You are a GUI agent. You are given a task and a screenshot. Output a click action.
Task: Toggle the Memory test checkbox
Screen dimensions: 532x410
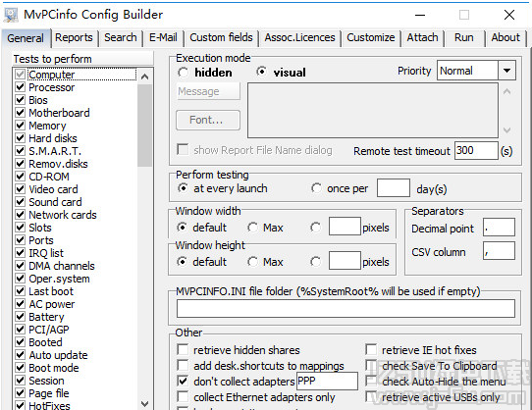pos(21,126)
